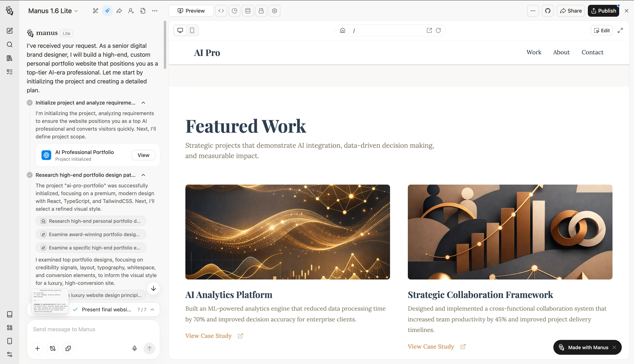The image size is (634, 364).
Task: Open the code view icon
Action: point(221,11)
